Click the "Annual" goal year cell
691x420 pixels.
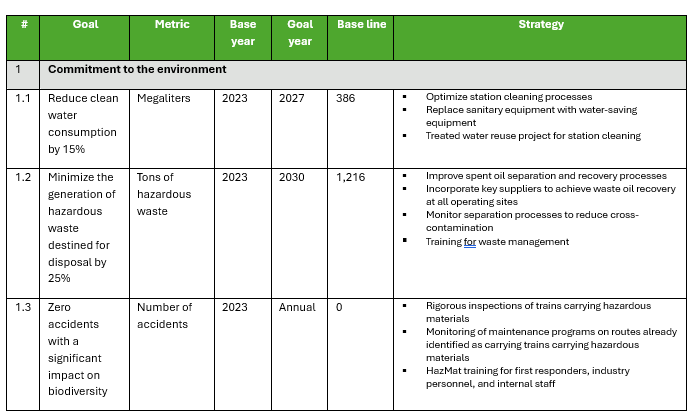tap(297, 307)
